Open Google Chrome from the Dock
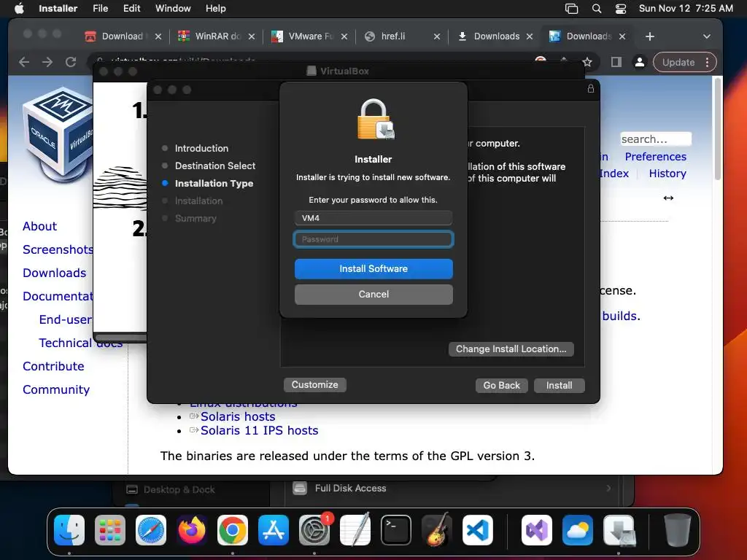This screenshot has width=747, height=560. [x=233, y=530]
